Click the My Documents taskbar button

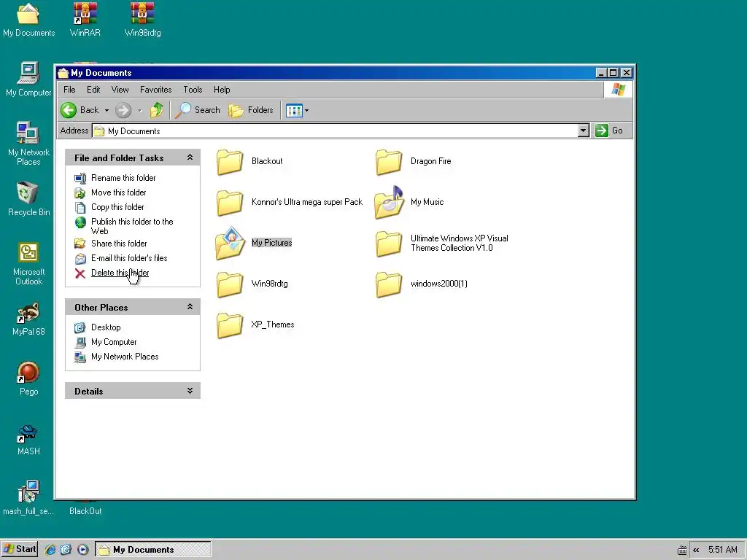click(153, 550)
